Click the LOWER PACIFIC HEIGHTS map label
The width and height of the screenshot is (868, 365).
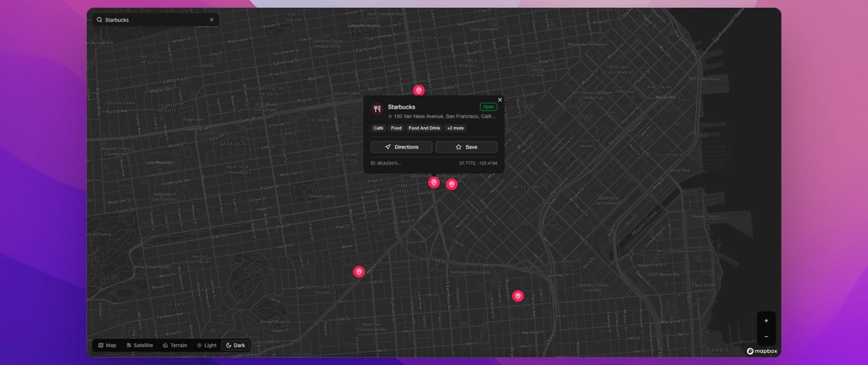tap(268, 91)
